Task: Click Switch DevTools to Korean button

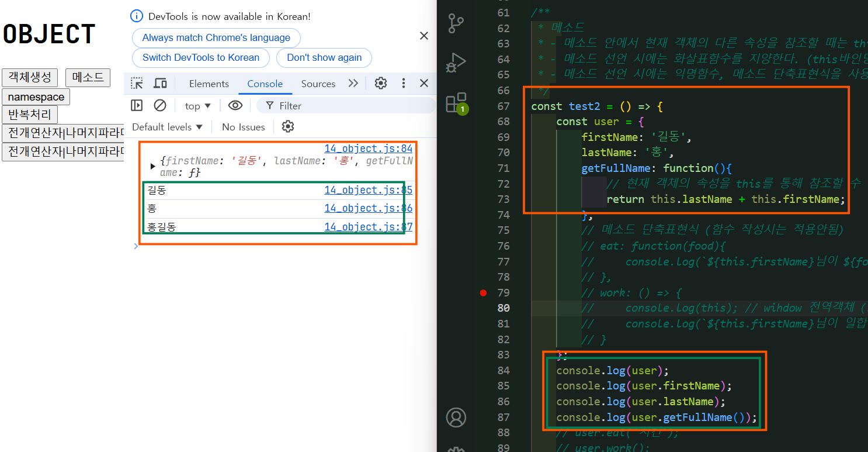Action: (201, 57)
